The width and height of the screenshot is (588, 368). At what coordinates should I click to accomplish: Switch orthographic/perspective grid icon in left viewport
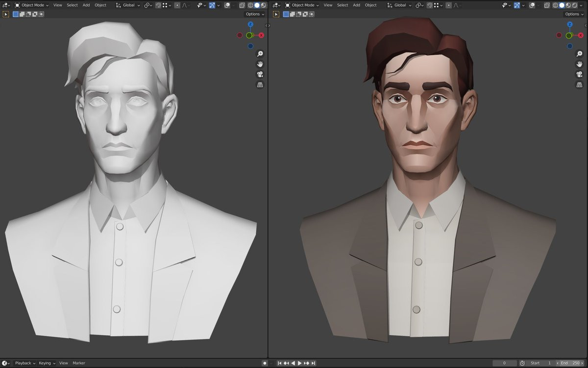260,85
